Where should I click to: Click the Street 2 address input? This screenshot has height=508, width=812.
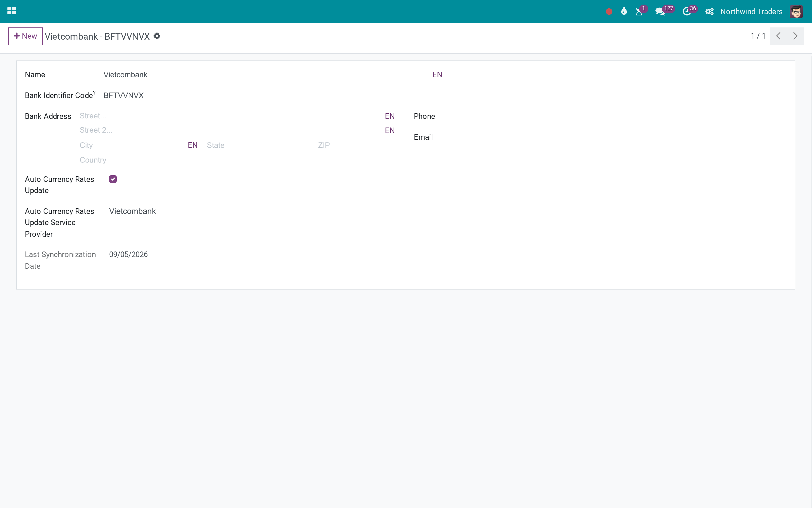tap(231, 130)
